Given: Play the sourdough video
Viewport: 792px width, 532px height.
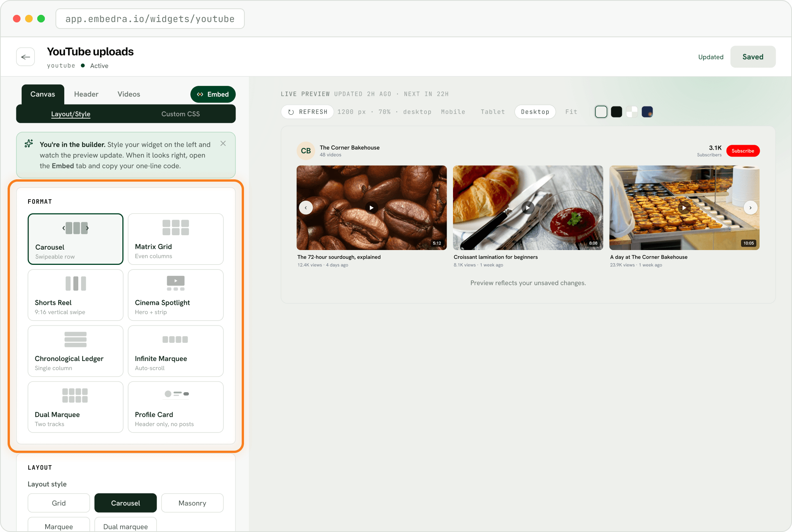Looking at the screenshot, I should coord(371,208).
